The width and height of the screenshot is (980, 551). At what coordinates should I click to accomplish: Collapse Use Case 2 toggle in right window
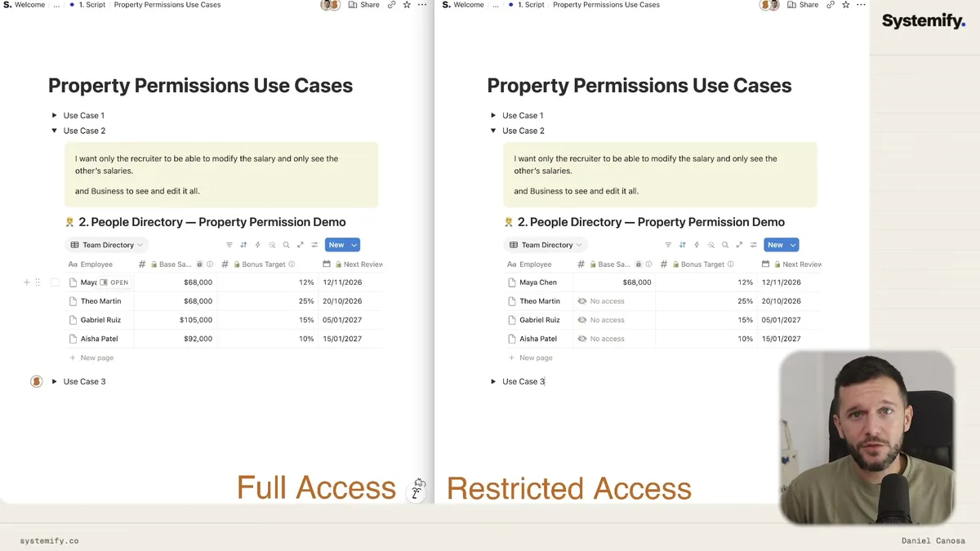[493, 131]
